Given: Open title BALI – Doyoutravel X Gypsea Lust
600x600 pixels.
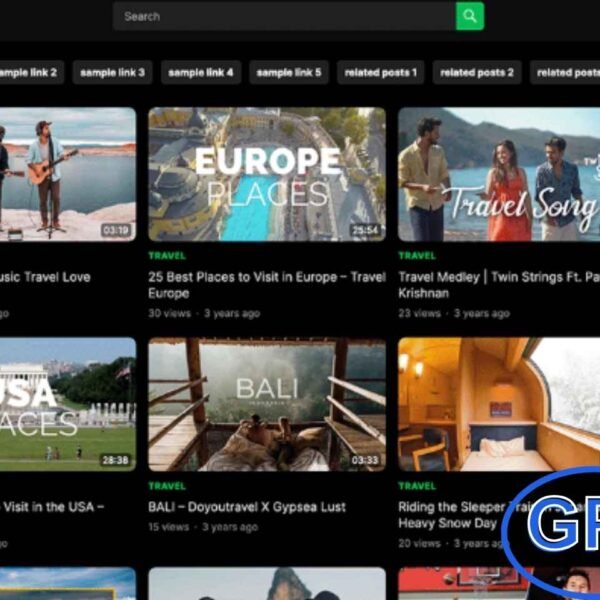Looking at the screenshot, I should [247, 507].
